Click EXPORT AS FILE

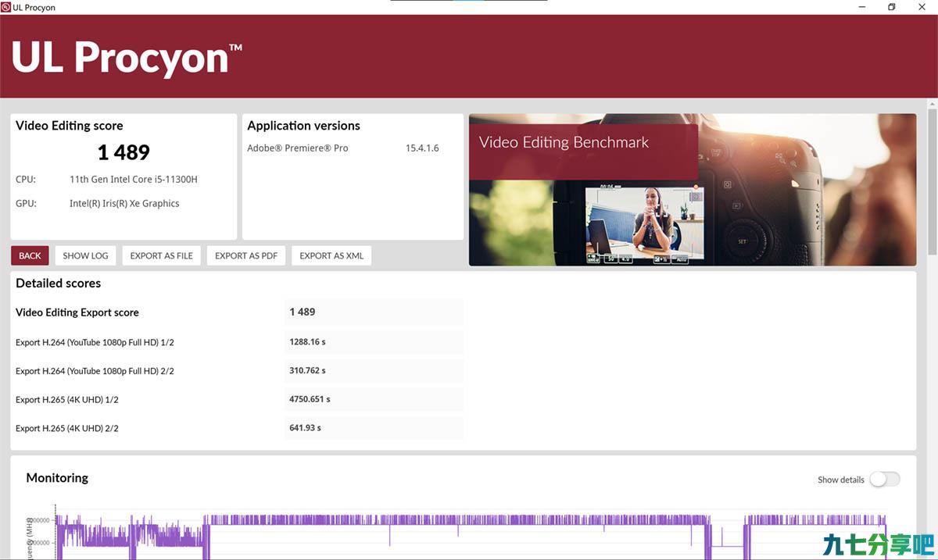(162, 255)
